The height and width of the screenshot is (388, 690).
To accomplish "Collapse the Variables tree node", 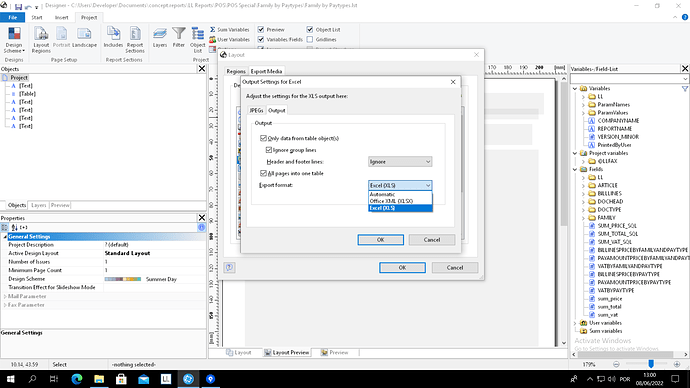I will [575, 88].
